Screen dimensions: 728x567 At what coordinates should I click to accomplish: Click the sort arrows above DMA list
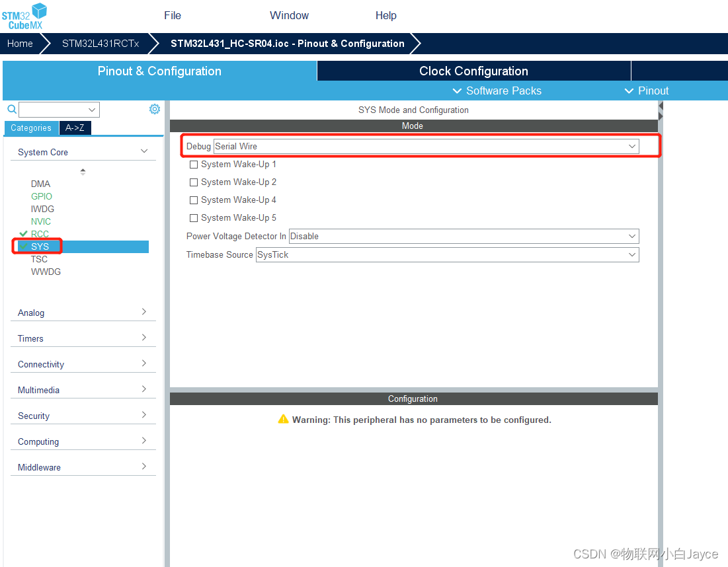pyautogui.click(x=83, y=172)
